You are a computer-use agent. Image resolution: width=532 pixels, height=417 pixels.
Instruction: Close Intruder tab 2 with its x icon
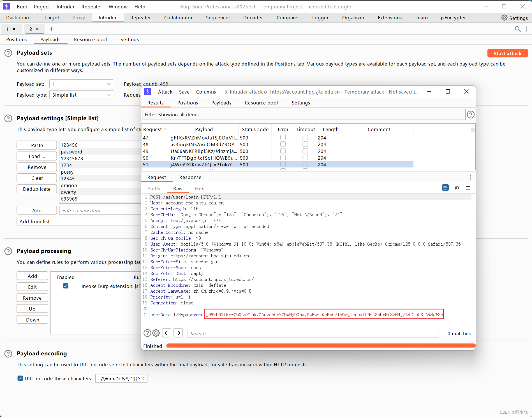(x=37, y=29)
